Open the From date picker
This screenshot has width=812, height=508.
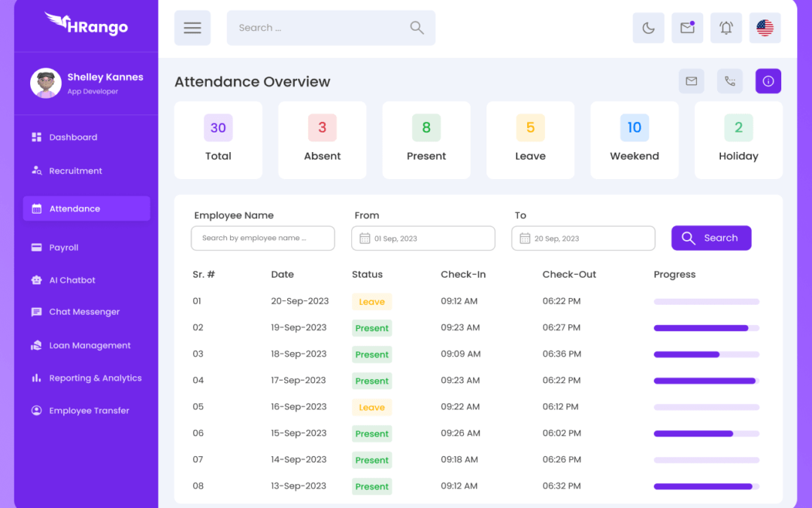(423, 239)
